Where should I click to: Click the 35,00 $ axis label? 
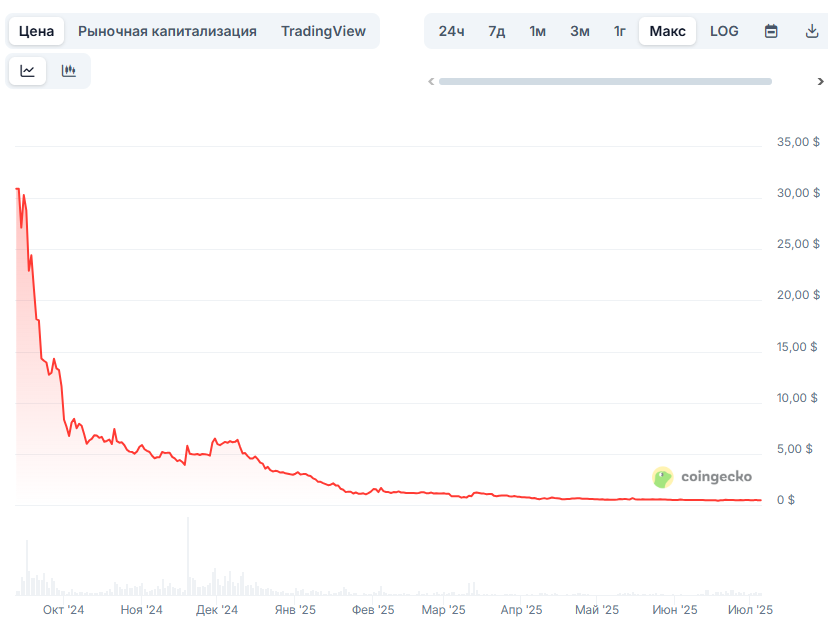coord(798,142)
